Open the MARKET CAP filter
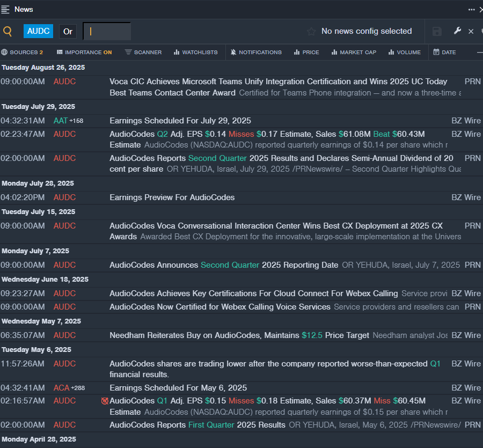483x448 pixels. point(354,53)
